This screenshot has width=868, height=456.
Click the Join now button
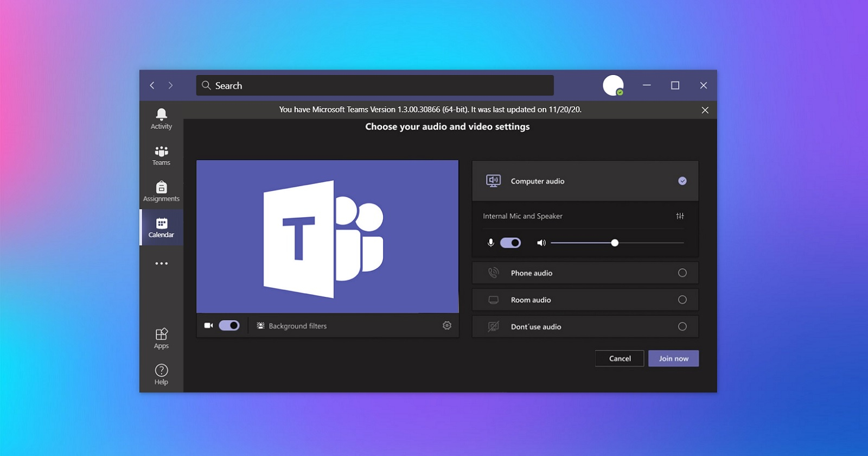pos(673,358)
